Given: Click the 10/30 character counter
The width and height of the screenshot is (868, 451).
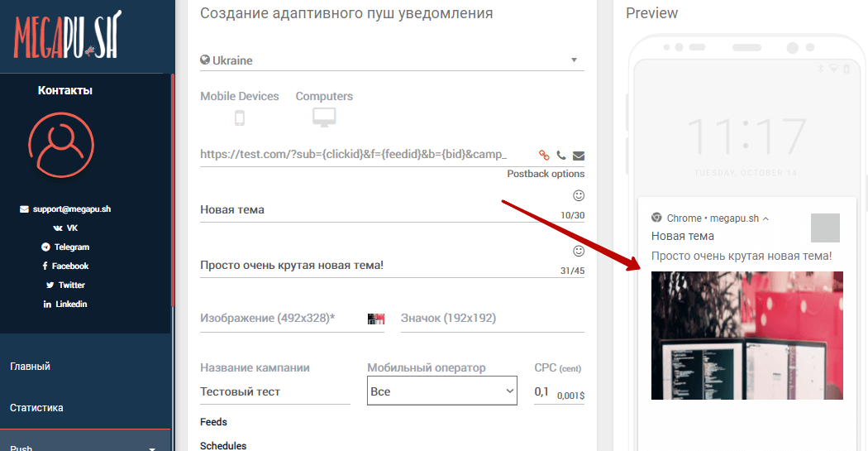Looking at the screenshot, I should click(572, 215).
